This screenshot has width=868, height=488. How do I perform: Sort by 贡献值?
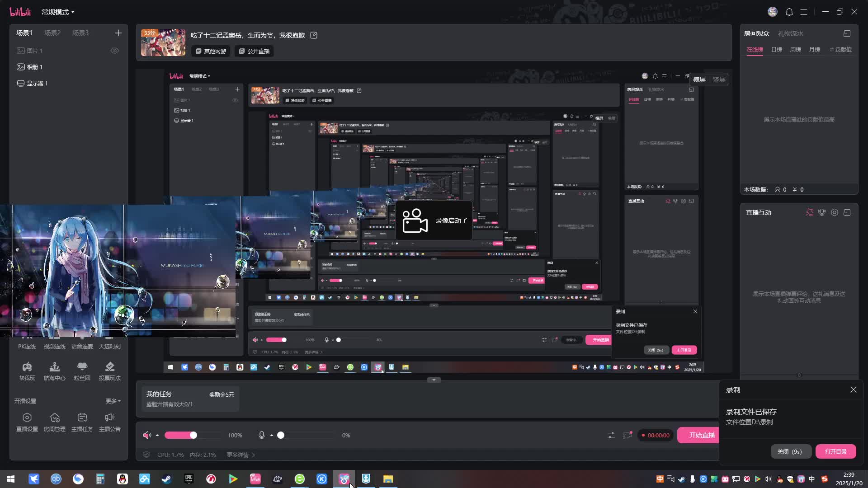pyautogui.click(x=841, y=49)
